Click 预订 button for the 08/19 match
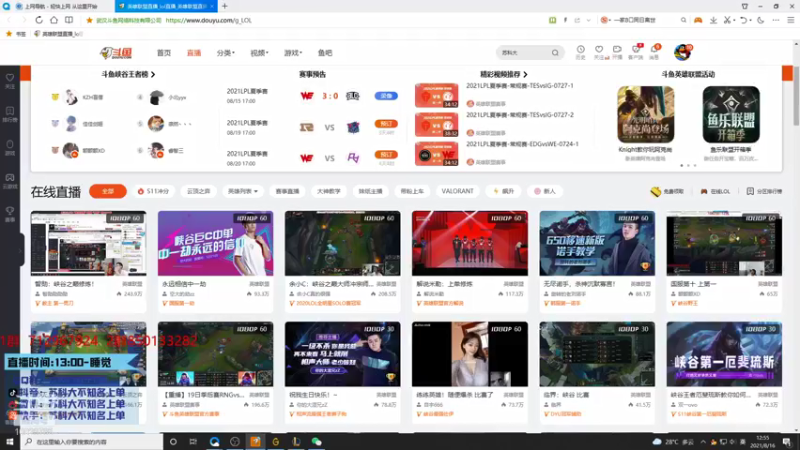The width and height of the screenshot is (800, 450). point(386,124)
